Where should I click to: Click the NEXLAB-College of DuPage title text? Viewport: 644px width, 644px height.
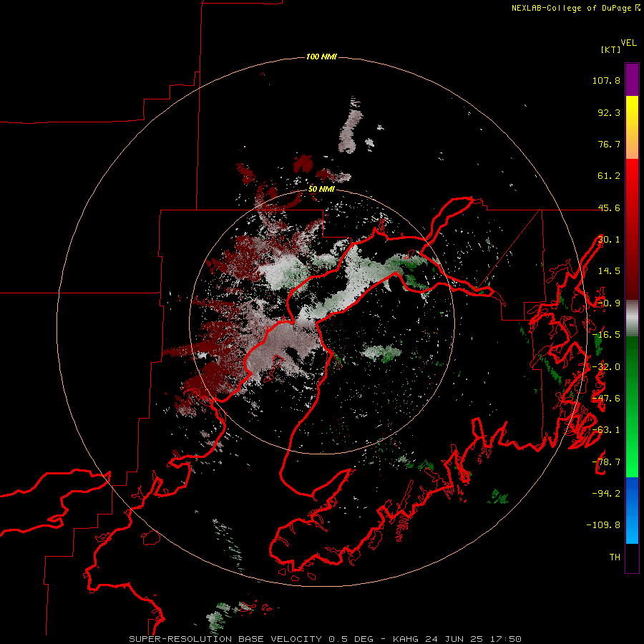pos(576,8)
